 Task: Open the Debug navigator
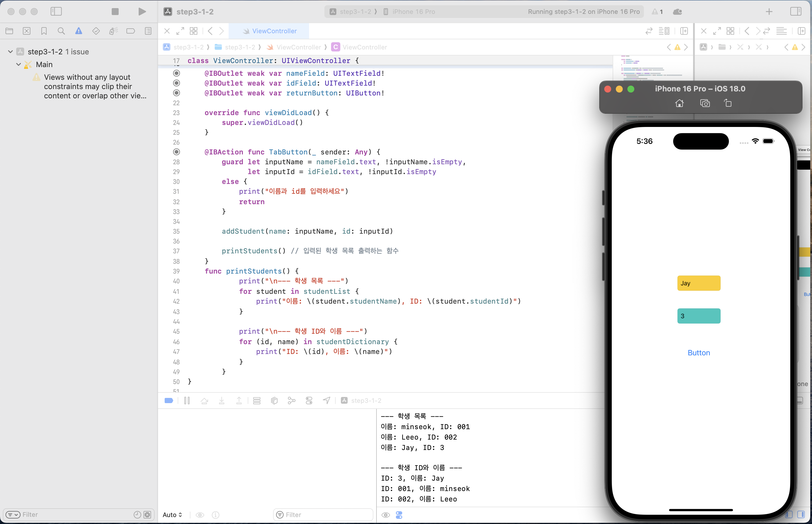[113, 31]
